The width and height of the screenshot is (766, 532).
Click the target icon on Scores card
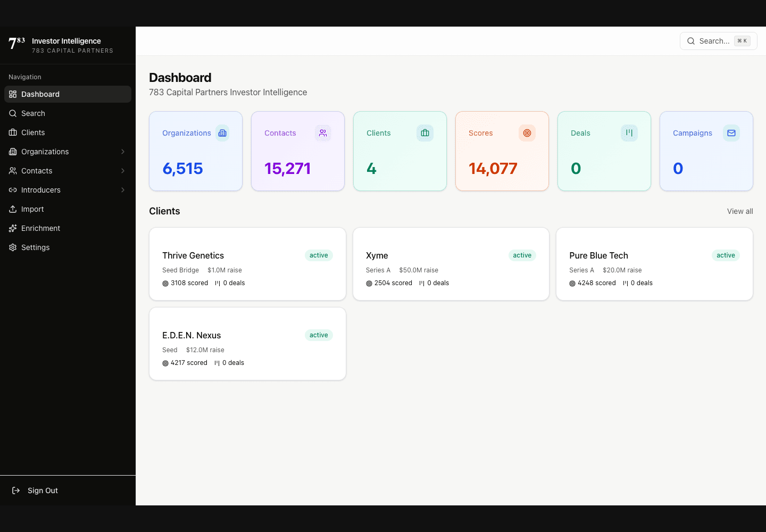pos(527,133)
